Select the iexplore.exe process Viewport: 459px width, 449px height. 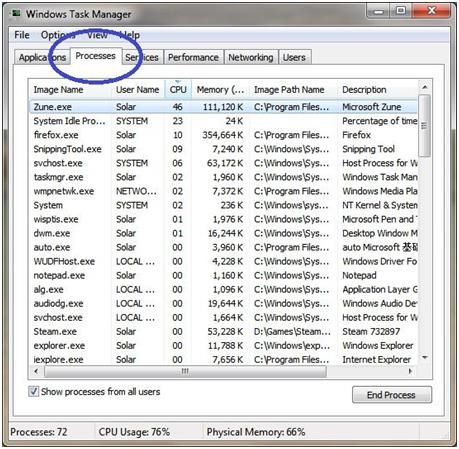223,360
